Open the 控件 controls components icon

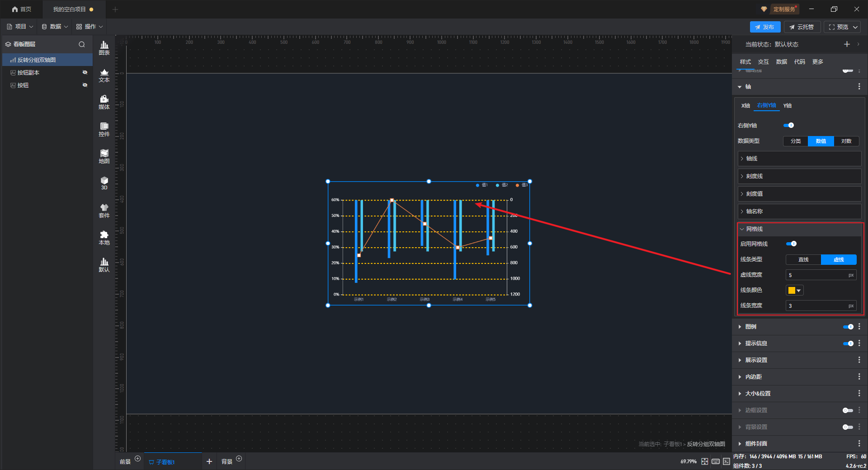pyautogui.click(x=104, y=129)
